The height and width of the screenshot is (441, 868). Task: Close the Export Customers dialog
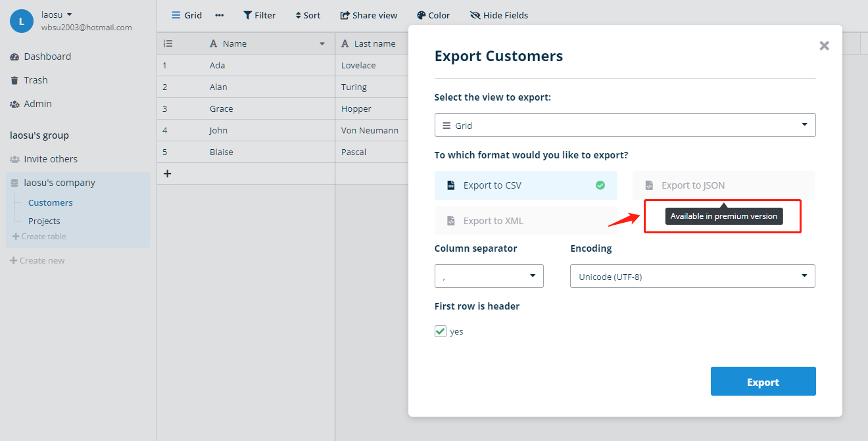[824, 45]
